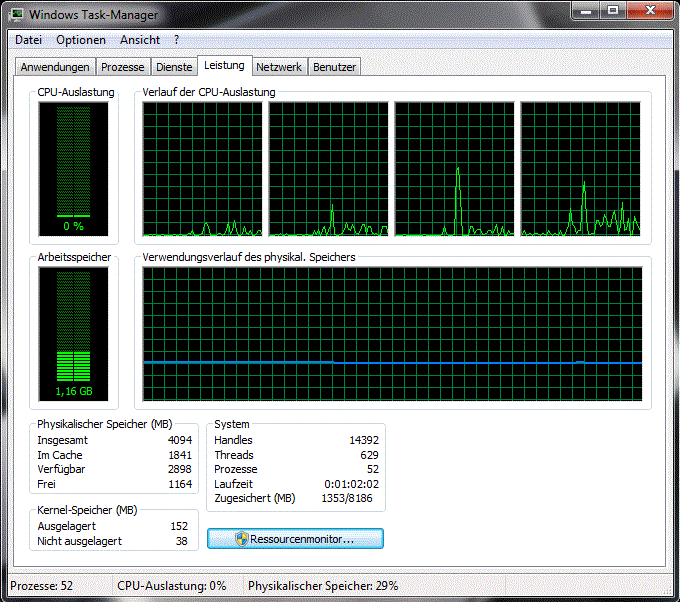Viewport: 680px width, 602px height.
Task: Click the Nicht ausgelagert label
Action: [79, 541]
